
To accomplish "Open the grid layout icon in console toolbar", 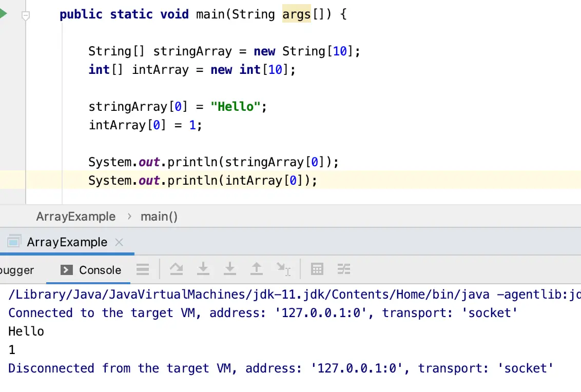I will coord(317,269).
